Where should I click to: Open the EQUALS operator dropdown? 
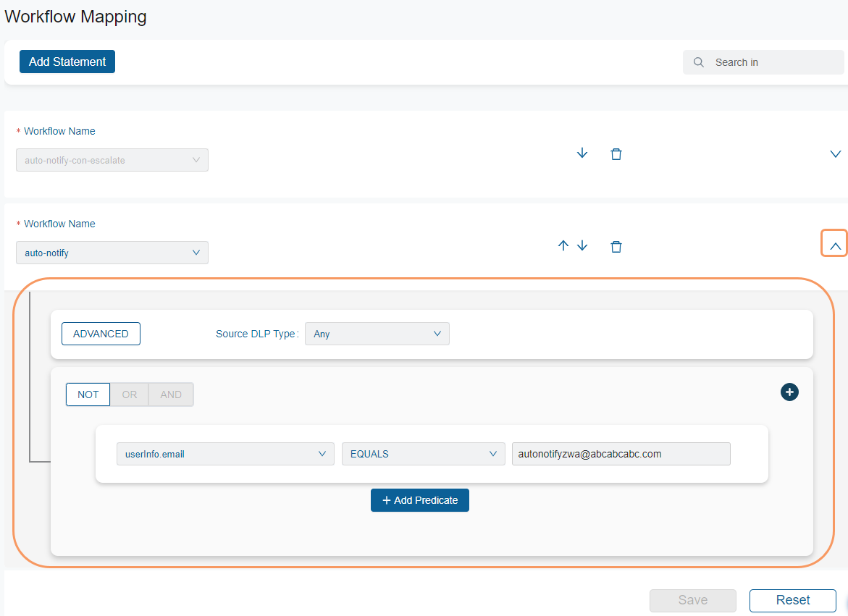tap(423, 454)
